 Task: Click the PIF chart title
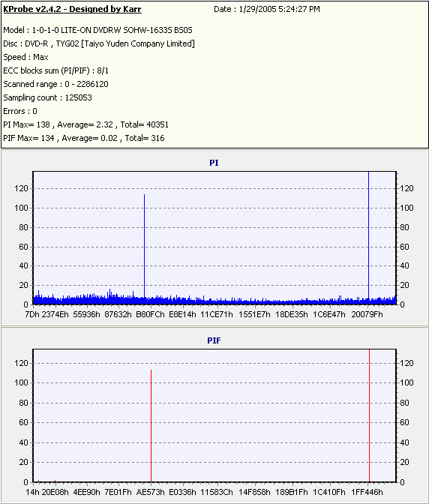(x=214, y=340)
